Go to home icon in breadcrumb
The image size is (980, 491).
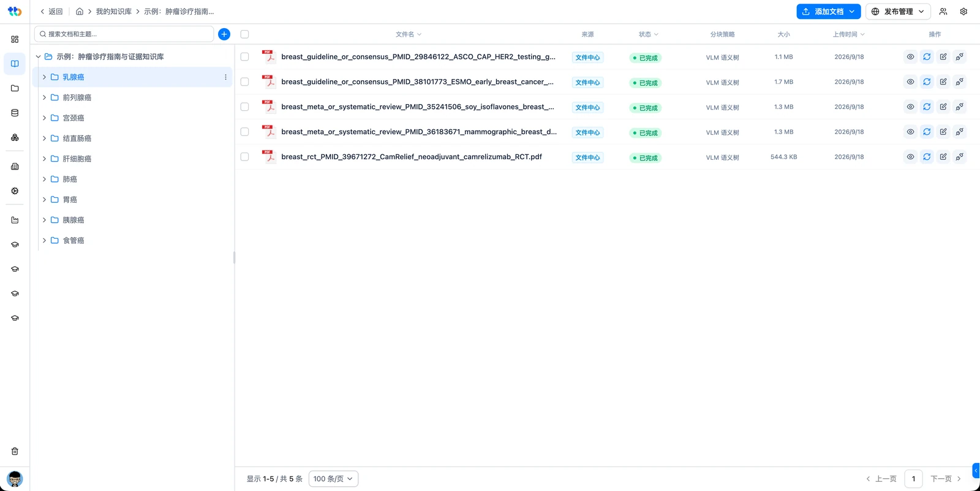(x=80, y=12)
